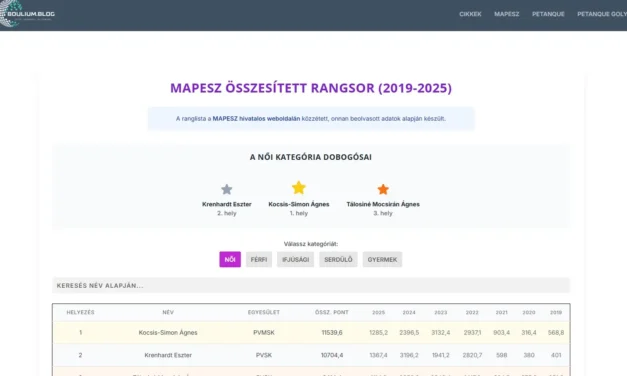Click the 2021 column header
The height and width of the screenshot is (376, 627).
(501, 312)
